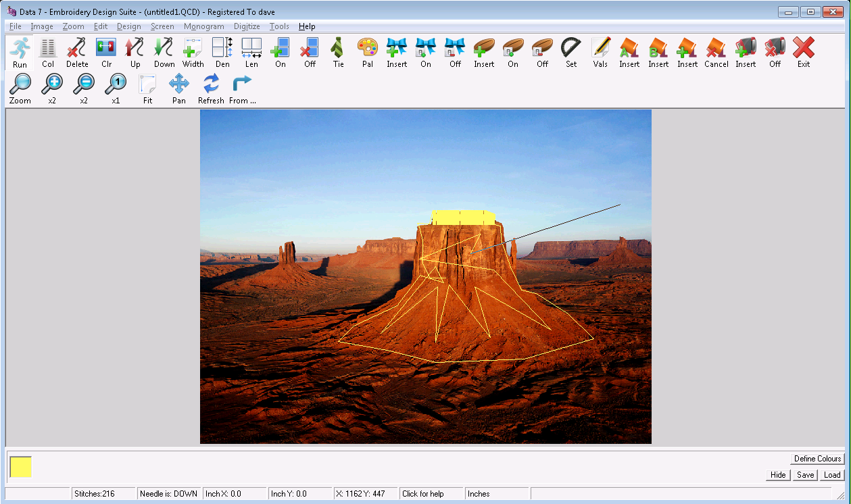This screenshot has height=504, width=851.
Task: Click the Inch X: 0.0 status
Action: click(x=234, y=494)
